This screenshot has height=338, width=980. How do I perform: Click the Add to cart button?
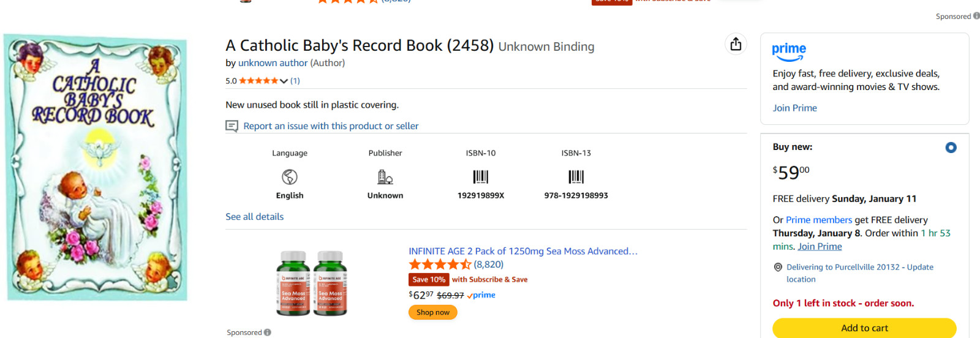pos(864,328)
